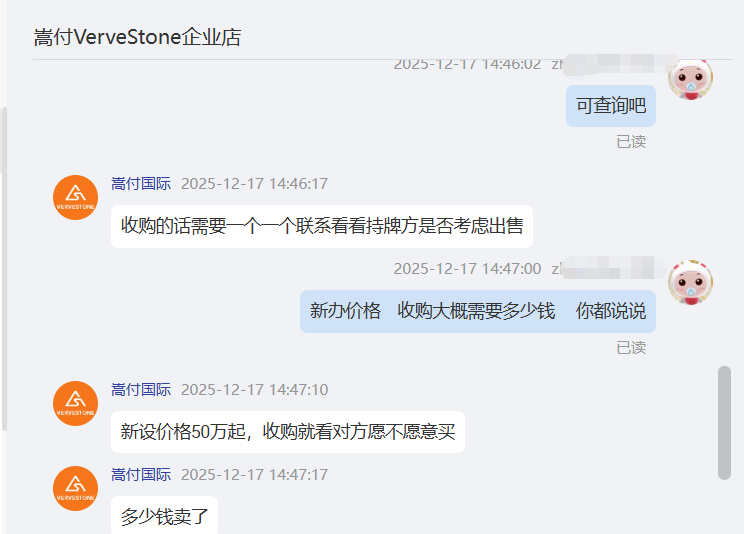Select the 可查询吧 message bubble
The width and height of the screenshot is (744, 534).
click(611, 106)
